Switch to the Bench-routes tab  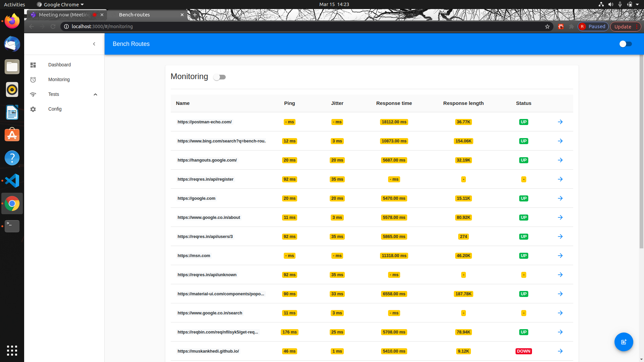click(148, 15)
